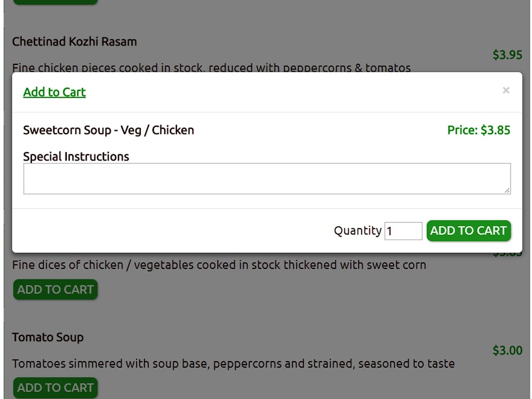Click the sweet corn soup description line
Viewport: 532px width, 399px height.
click(219, 265)
